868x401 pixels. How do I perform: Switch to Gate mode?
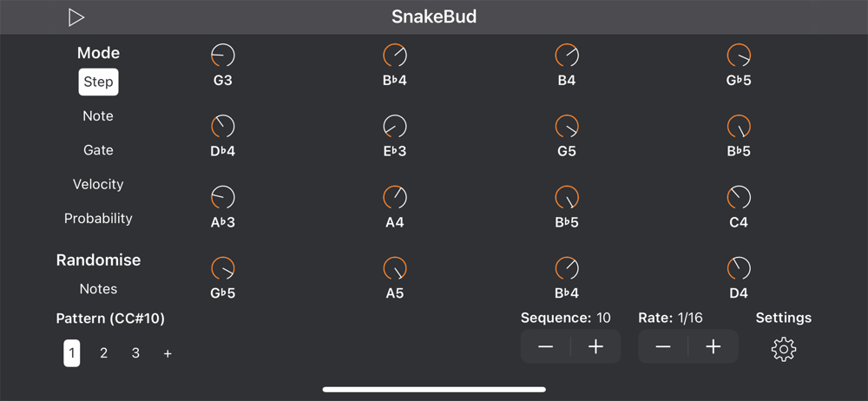click(x=98, y=150)
